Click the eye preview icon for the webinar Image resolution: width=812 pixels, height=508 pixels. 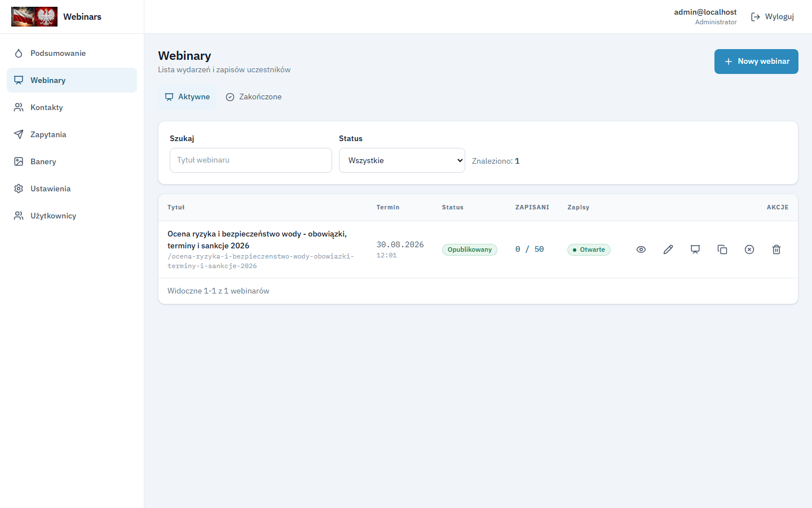pyautogui.click(x=641, y=249)
